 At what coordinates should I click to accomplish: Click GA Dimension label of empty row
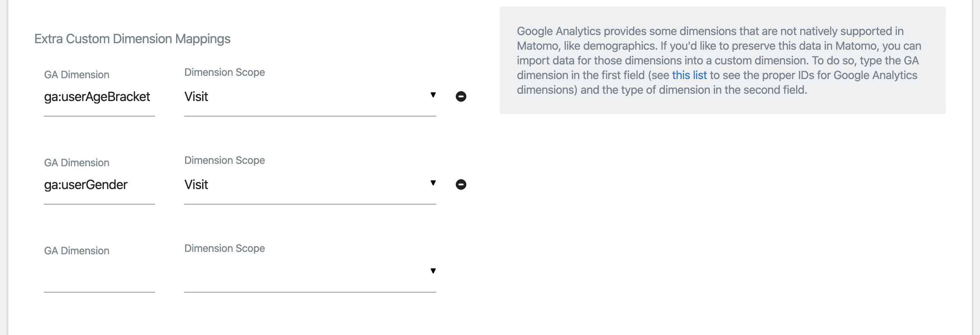[x=77, y=251]
